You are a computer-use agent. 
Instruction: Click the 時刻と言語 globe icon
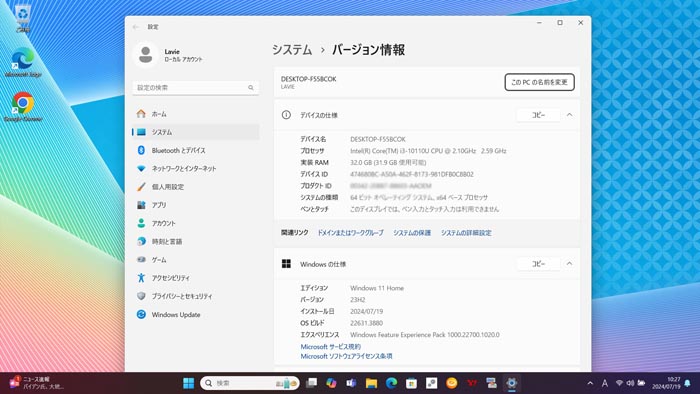pos(141,241)
